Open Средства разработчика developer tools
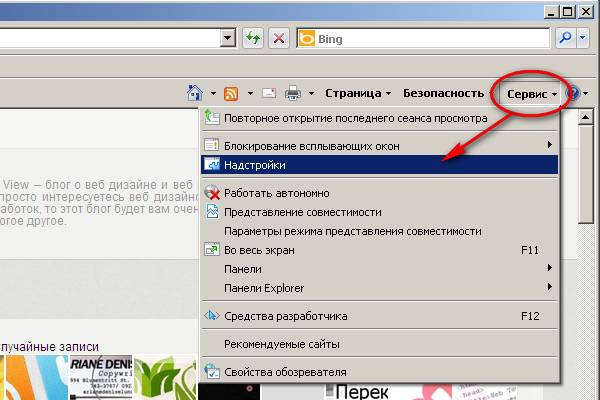This screenshot has height=400, width=600. [x=285, y=316]
